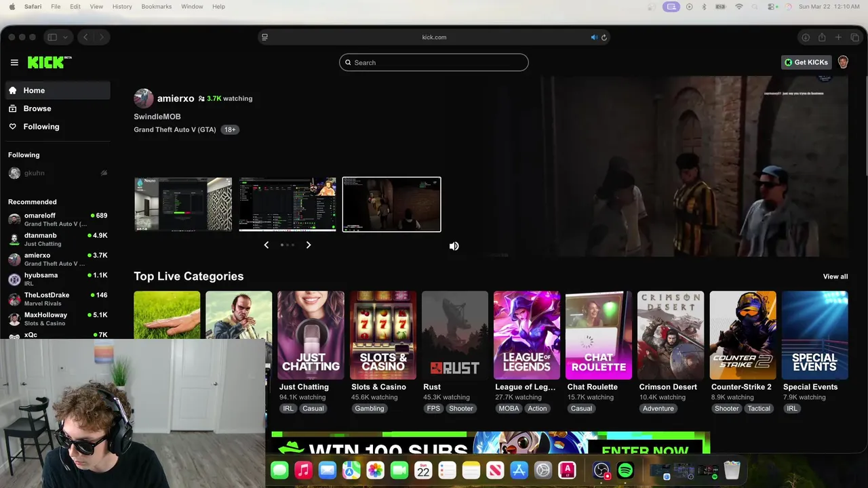Open amierxo's avatar in featured stream

[143, 98]
